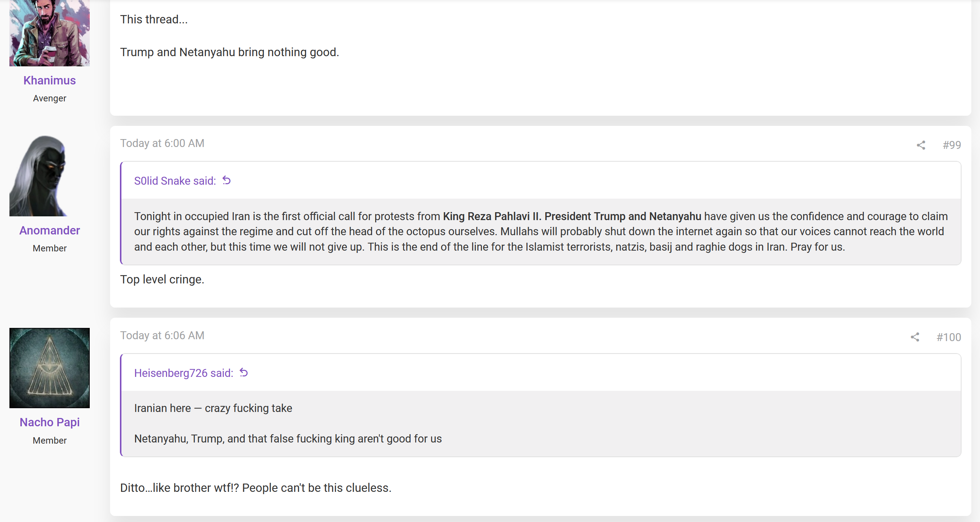
Task: Click the share icon on post #100
Action: click(x=914, y=337)
